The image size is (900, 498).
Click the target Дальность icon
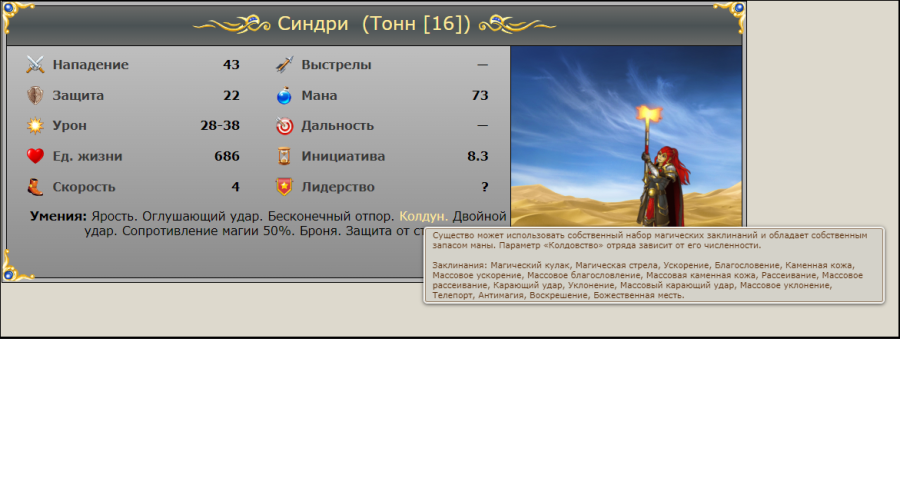coord(284,126)
